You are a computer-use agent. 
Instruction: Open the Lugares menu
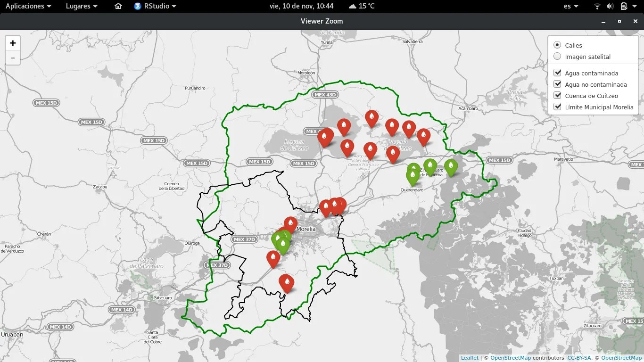tap(82, 6)
